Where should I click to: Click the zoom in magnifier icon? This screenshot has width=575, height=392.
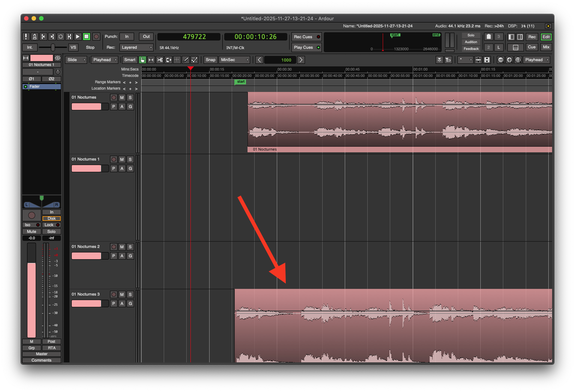tap(509, 60)
